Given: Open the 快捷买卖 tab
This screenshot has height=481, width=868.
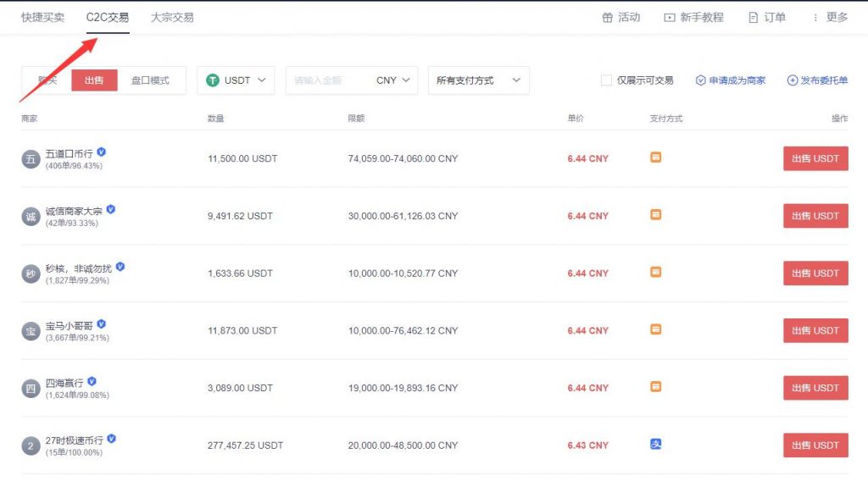Looking at the screenshot, I should (x=42, y=17).
